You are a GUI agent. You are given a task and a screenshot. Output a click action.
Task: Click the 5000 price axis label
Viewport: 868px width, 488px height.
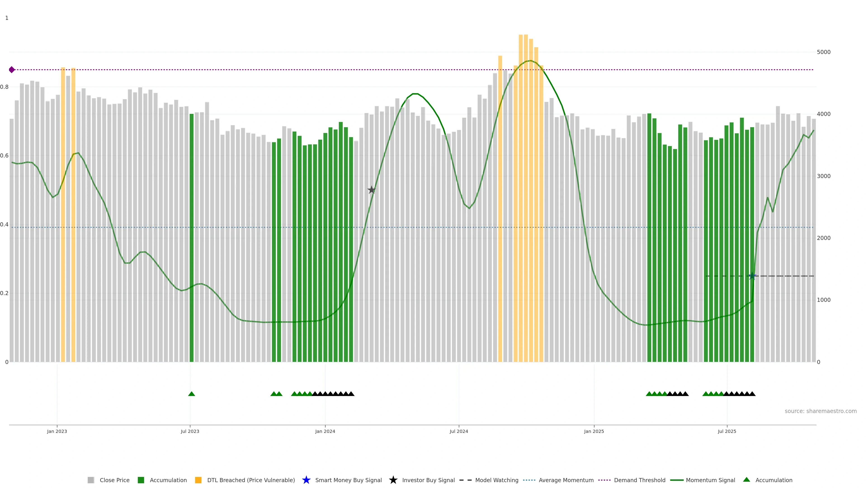[x=823, y=52]
